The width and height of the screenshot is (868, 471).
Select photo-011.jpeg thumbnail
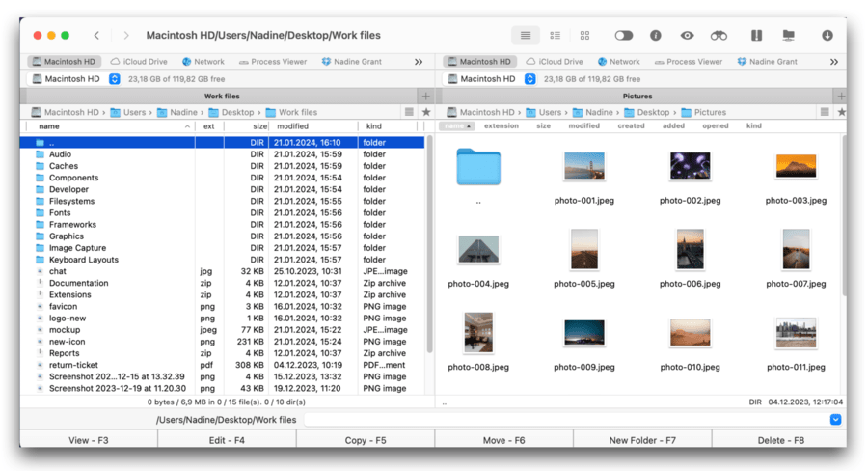click(x=796, y=332)
